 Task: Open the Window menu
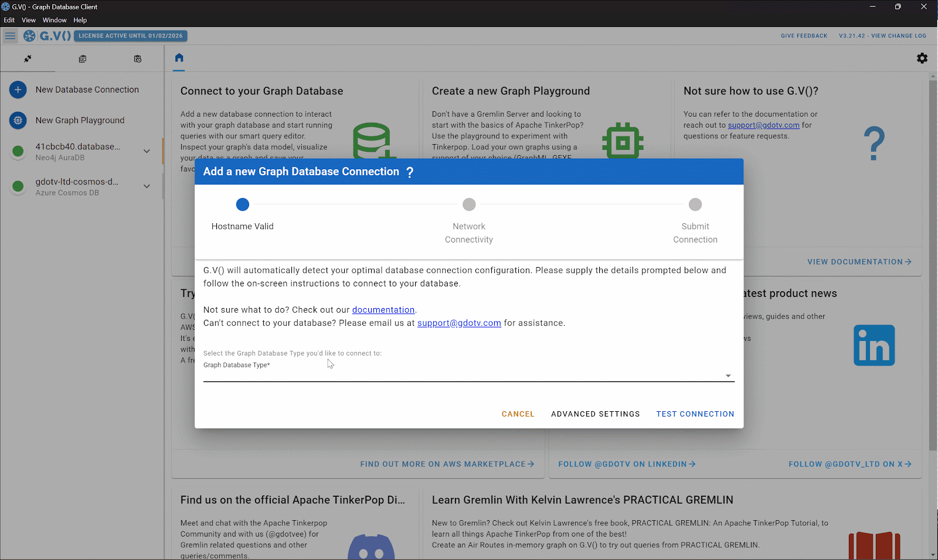tap(55, 20)
